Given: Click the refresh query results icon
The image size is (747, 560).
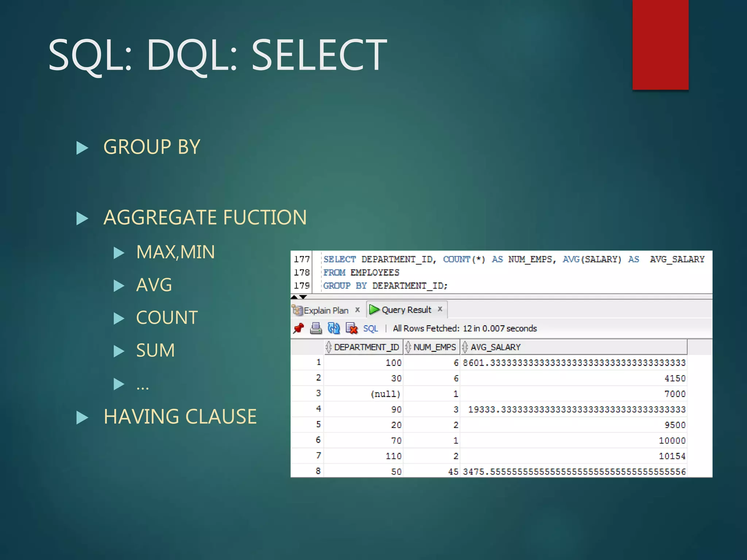Looking at the screenshot, I should coord(333,328).
